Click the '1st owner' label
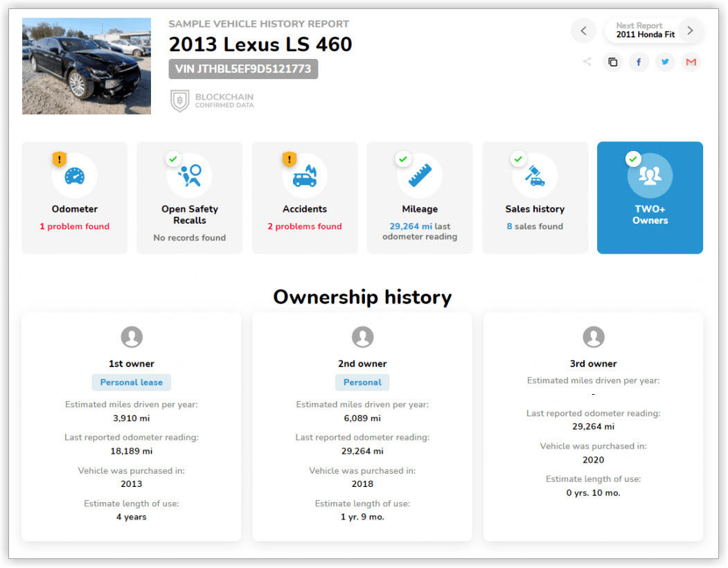The height and width of the screenshot is (568, 728). tap(132, 364)
